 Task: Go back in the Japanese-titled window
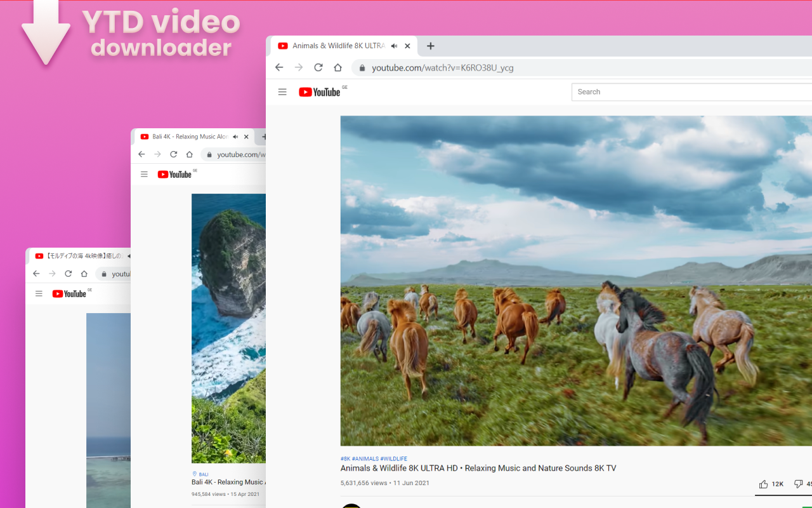click(x=36, y=274)
